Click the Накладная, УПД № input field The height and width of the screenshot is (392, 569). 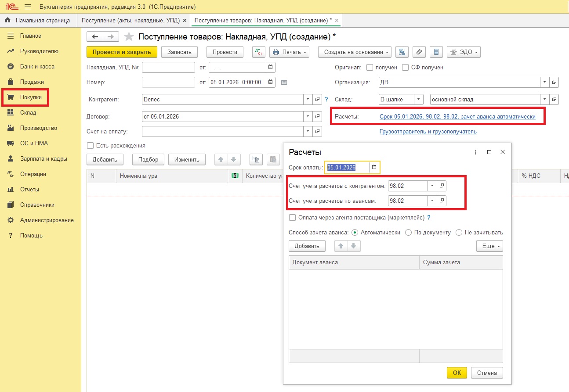pyautogui.click(x=168, y=68)
